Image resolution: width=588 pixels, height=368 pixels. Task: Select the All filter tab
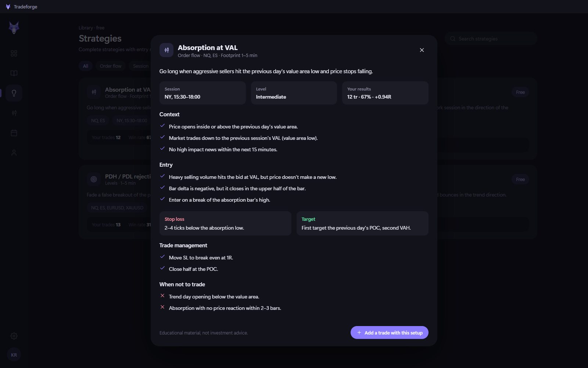coord(86,66)
